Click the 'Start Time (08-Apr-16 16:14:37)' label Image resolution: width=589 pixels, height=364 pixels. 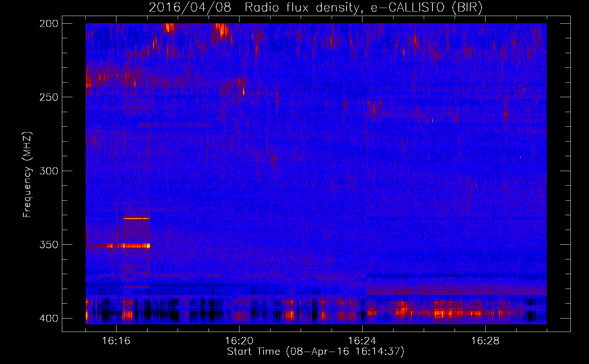tap(316, 351)
